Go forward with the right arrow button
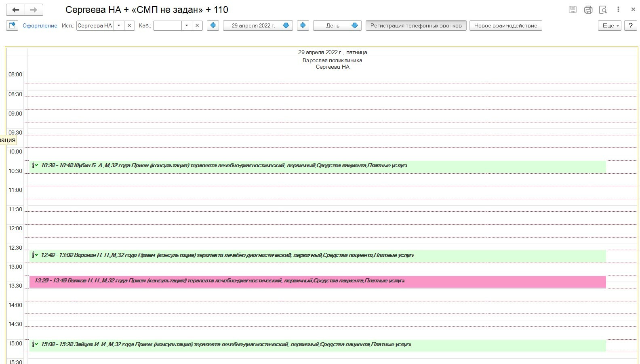The image size is (640, 364). (34, 10)
